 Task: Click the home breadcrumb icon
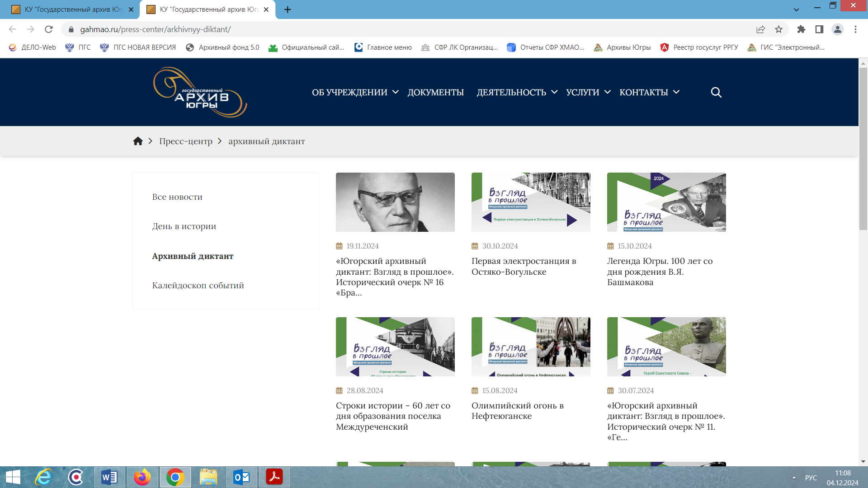pos(138,141)
